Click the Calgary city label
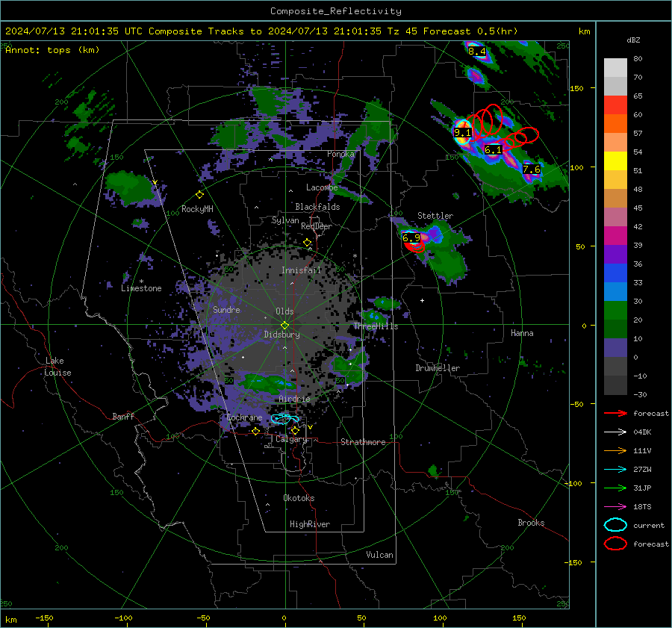672x628 pixels. [x=291, y=439]
